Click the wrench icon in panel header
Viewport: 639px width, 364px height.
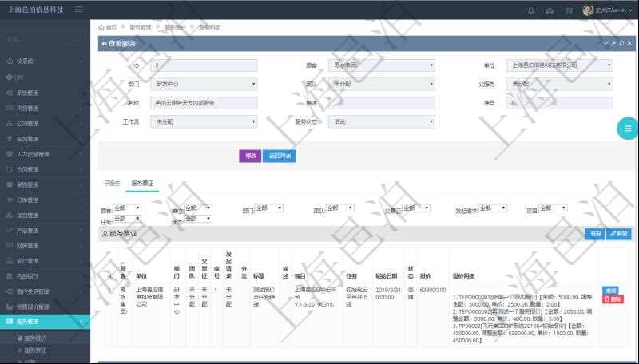pyautogui.click(x=613, y=43)
